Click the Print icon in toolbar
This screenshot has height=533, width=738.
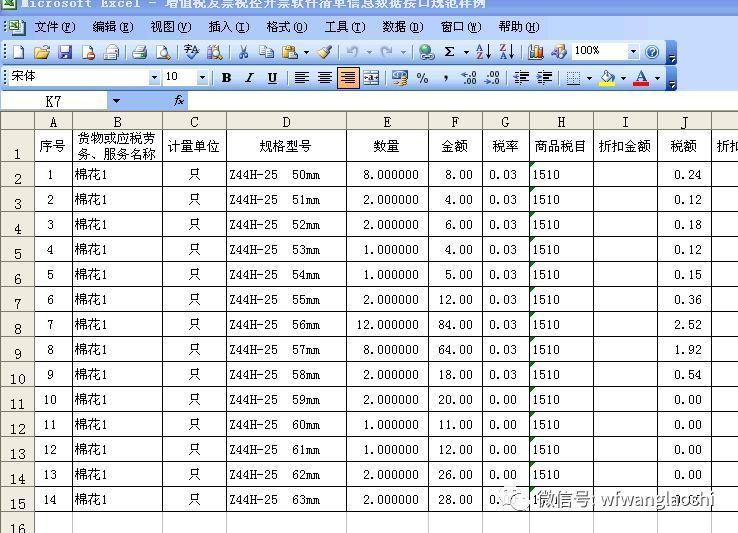139,52
